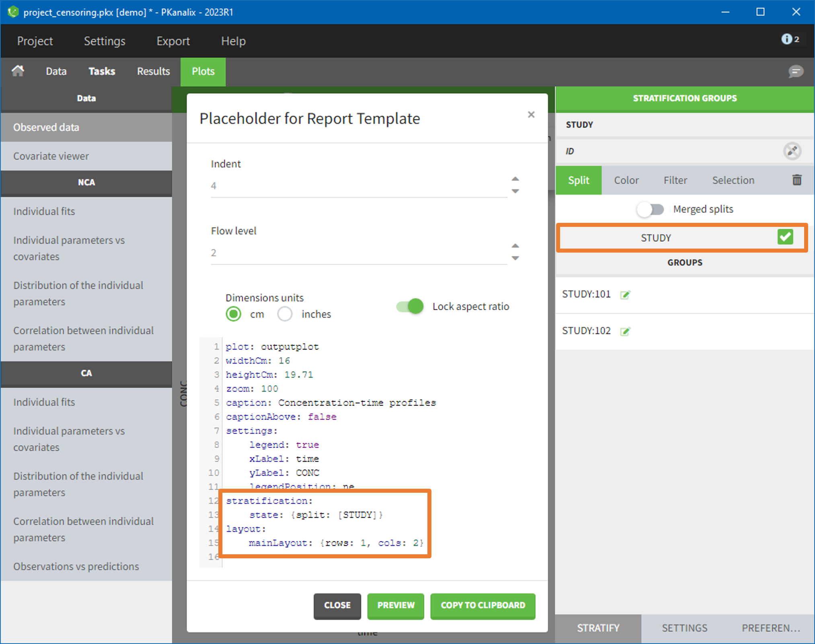Switch to the Color stratification tab
The width and height of the screenshot is (815, 644).
point(626,180)
